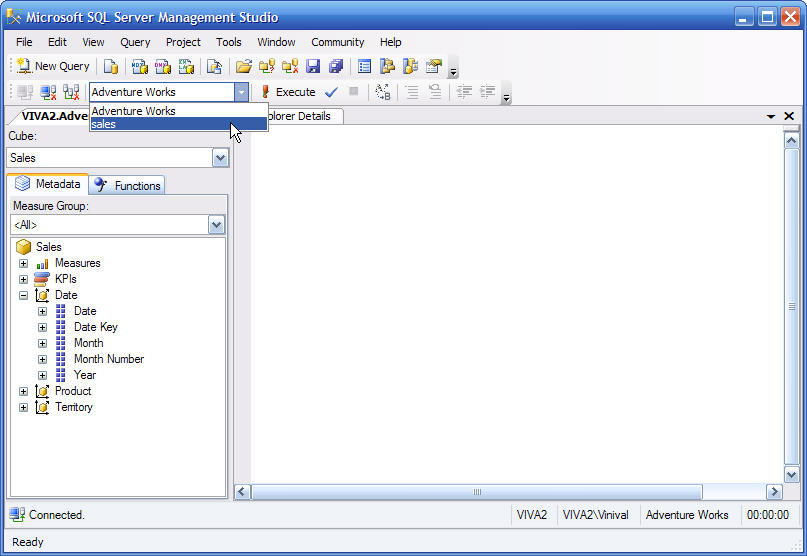
Task: Create an Analysis Services XMLA Query
Action: 186,66
